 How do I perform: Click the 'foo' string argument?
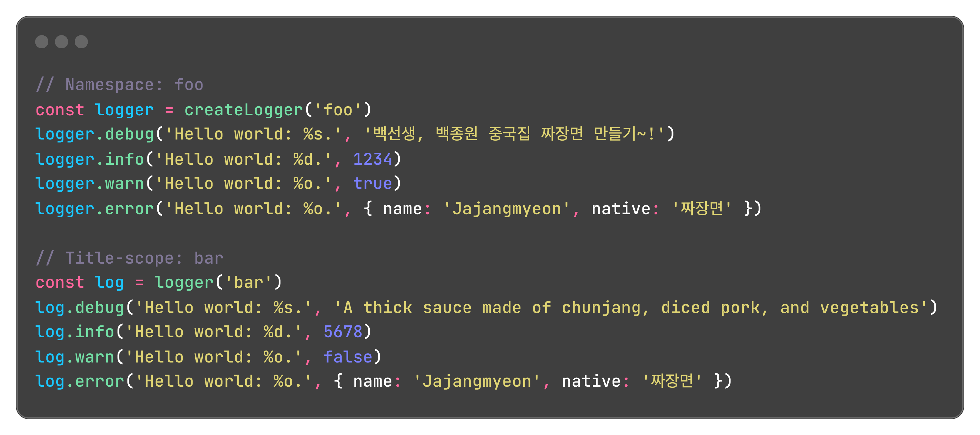pyautogui.click(x=338, y=110)
